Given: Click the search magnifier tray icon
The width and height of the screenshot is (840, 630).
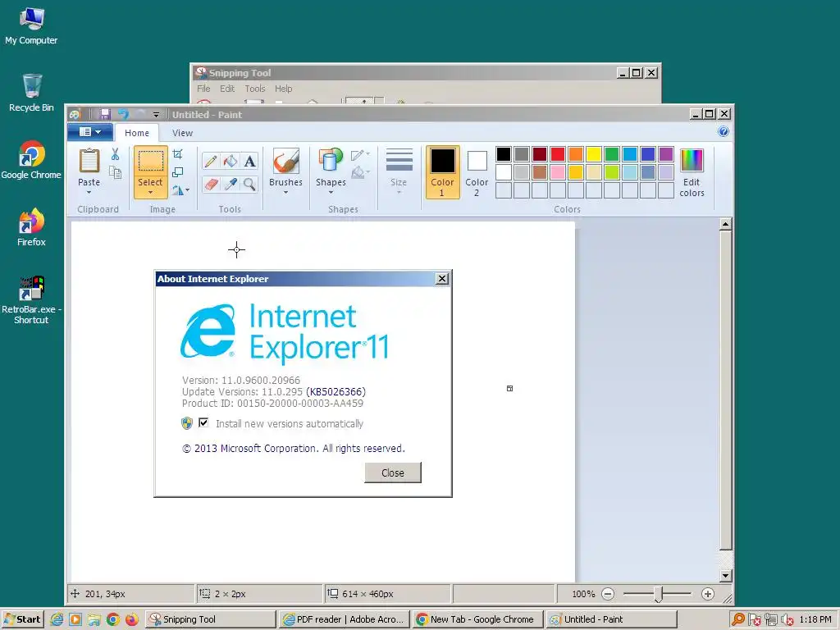Looking at the screenshot, I should [738, 619].
